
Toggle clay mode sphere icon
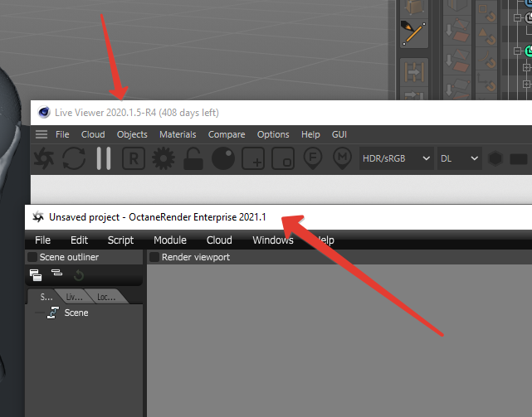point(223,158)
